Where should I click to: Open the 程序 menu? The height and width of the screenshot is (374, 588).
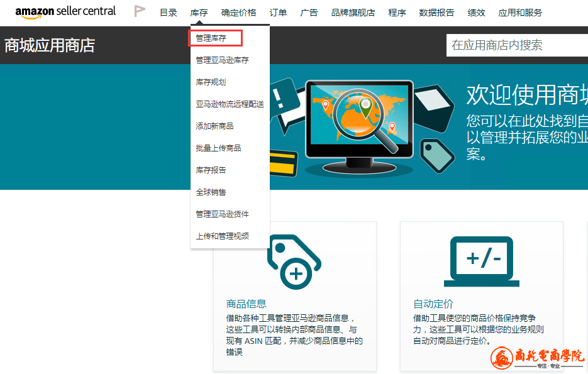[x=397, y=13]
